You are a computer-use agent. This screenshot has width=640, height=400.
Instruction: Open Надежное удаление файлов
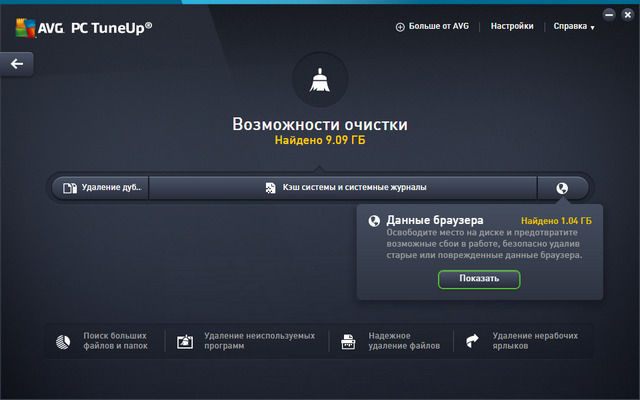click(x=403, y=341)
